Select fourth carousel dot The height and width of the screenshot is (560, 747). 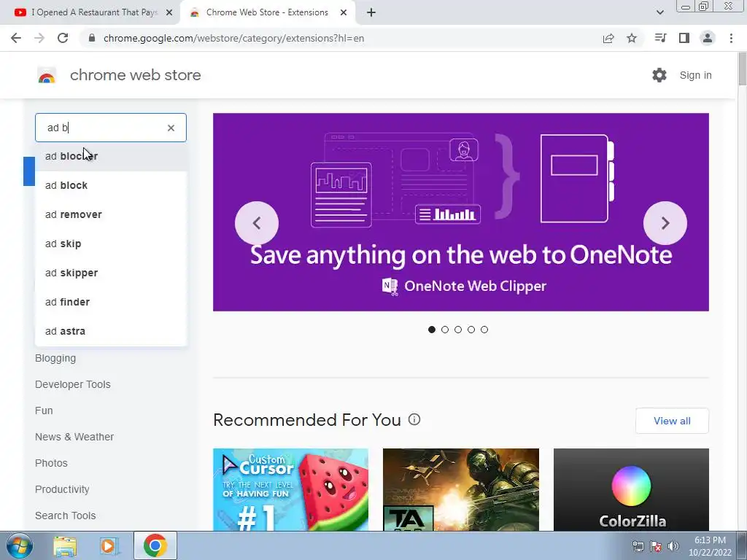click(x=471, y=330)
